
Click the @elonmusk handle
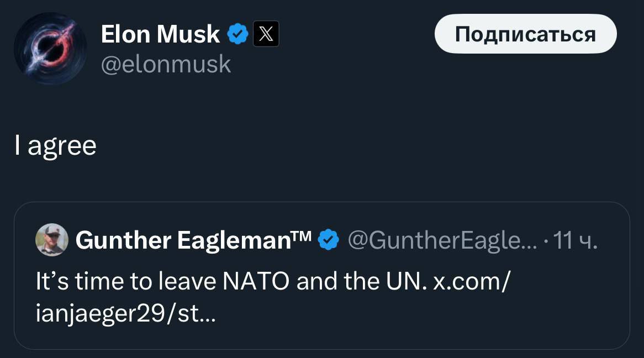(x=166, y=65)
